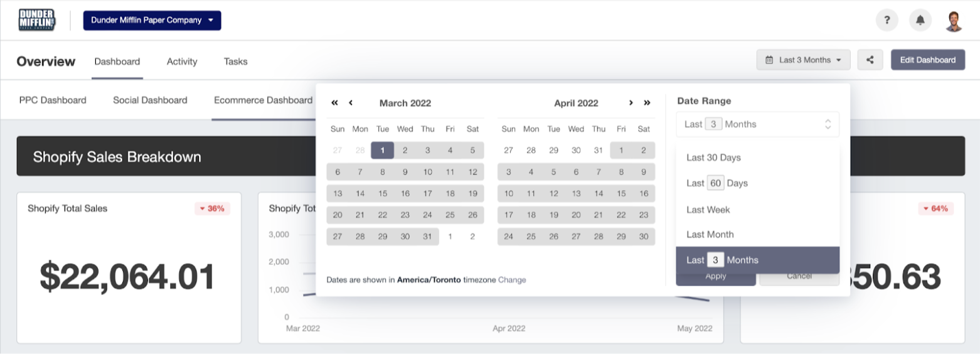Open the Ecommerce Dashboard tab
This screenshot has height=354, width=980.
(x=263, y=100)
